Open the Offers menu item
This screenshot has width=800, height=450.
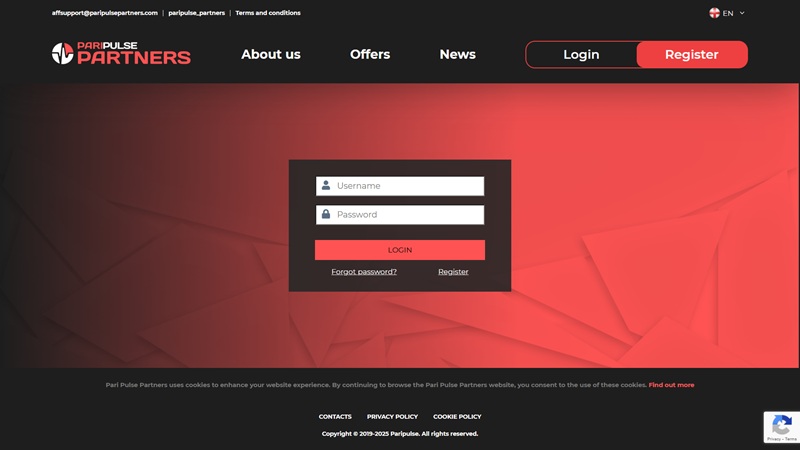pyautogui.click(x=370, y=54)
